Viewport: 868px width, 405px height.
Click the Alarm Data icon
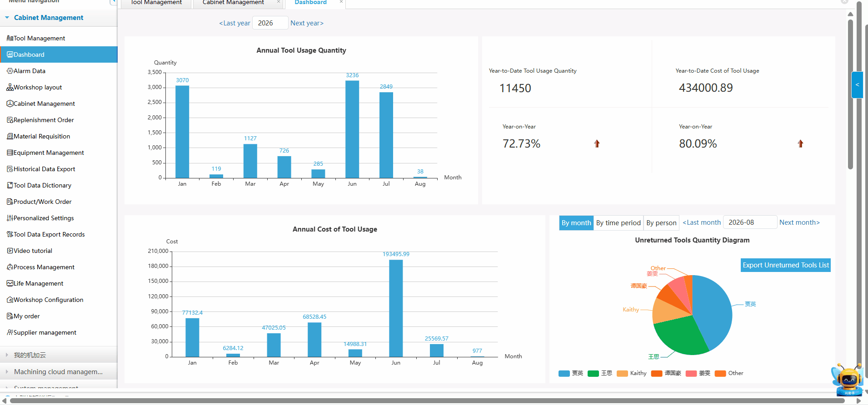pos(10,71)
